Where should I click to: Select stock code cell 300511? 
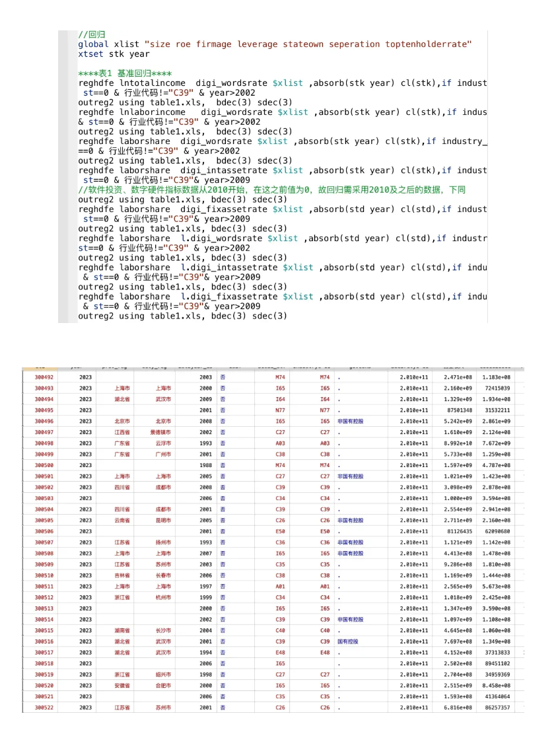(44, 587)
